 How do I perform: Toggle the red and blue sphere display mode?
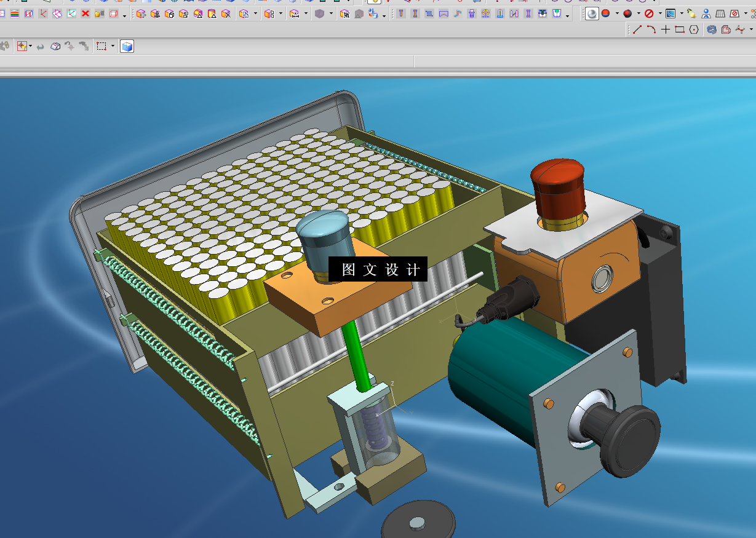tap(605, 14)
